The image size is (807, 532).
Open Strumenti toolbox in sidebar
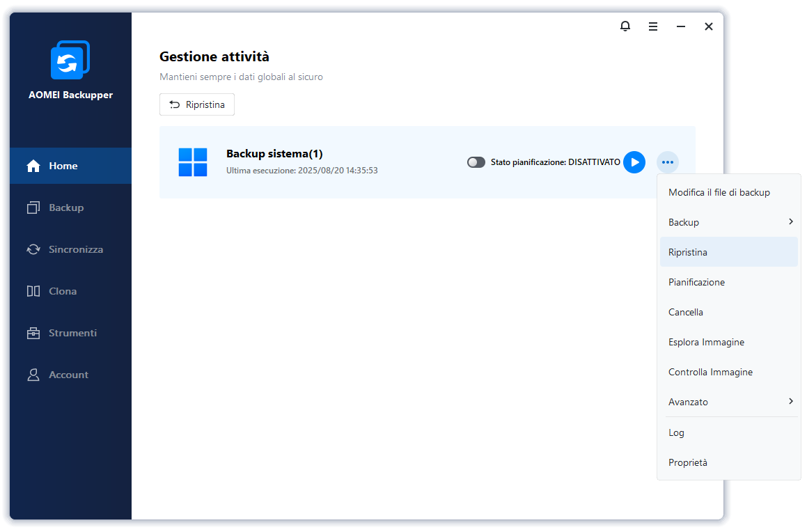pyautogui.click(x=72, y=333)
